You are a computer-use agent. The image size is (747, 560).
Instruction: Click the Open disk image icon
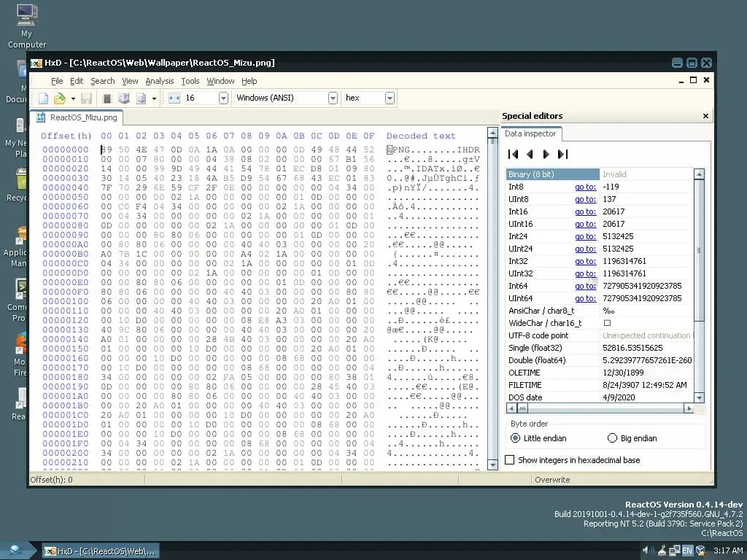click(x=139, y=97)
